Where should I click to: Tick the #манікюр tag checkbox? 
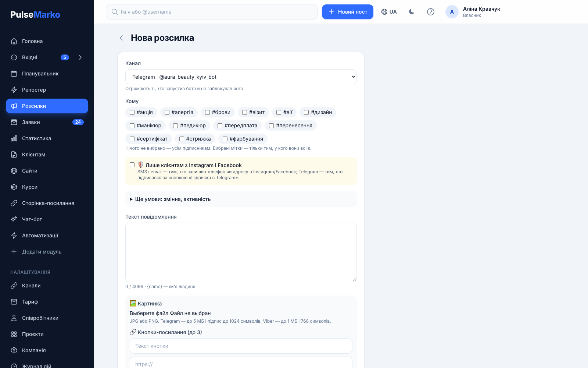coord(132,125)
